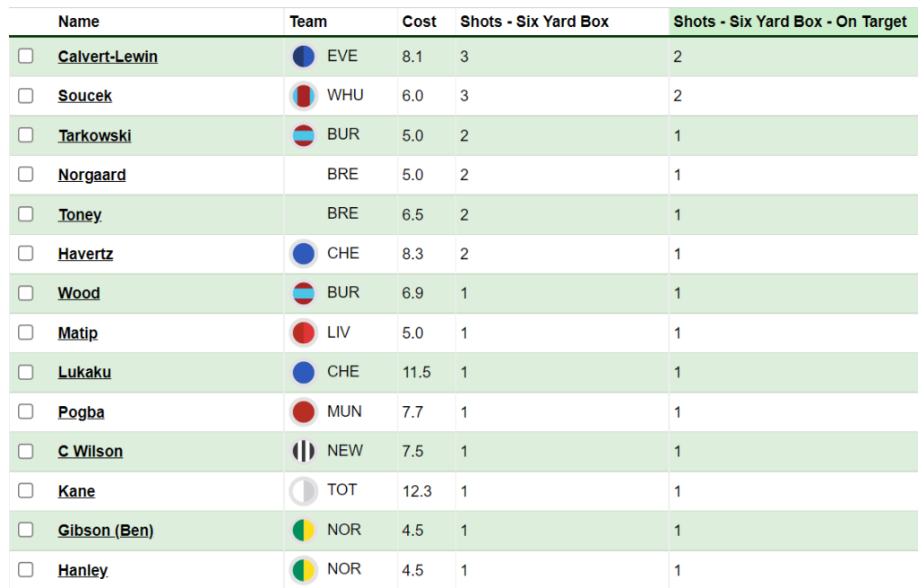Tick the checkbox for Calvert-Lewin

tap(26, 56)
